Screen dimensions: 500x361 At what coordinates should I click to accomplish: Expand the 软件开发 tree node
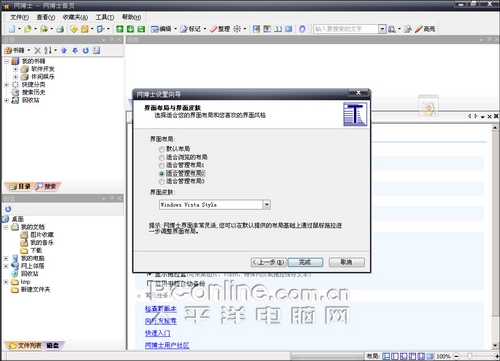click(15, 69)
